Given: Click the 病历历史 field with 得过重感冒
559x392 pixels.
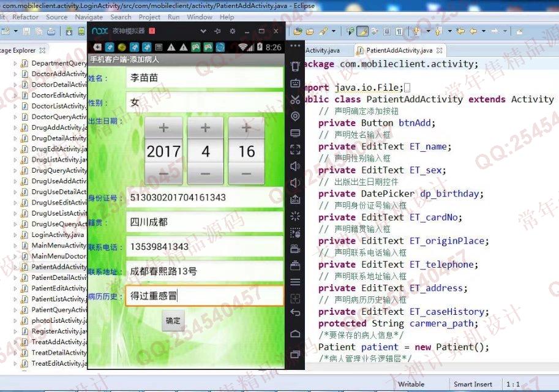Looking at the screenshot, I should tap(204, 296).
